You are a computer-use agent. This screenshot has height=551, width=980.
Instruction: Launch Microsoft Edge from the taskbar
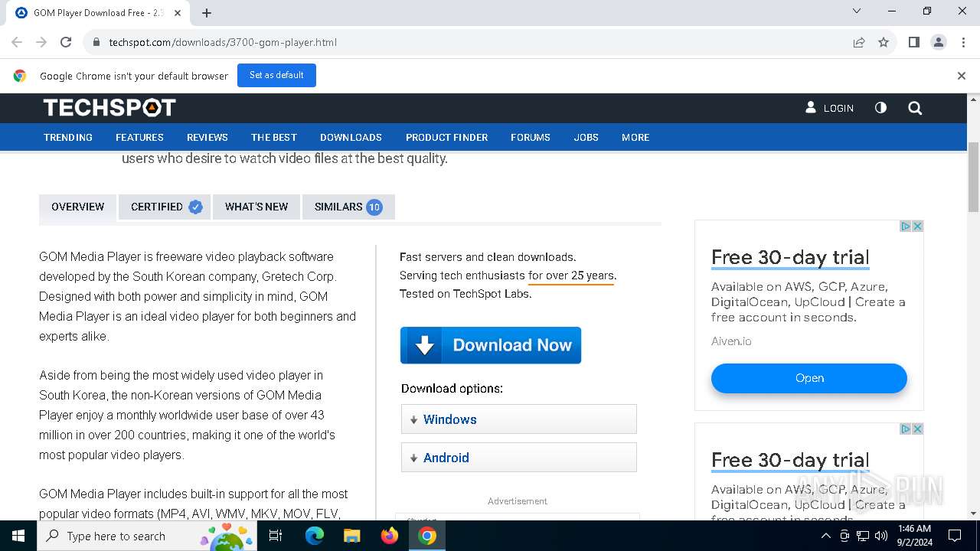[315, 536]
